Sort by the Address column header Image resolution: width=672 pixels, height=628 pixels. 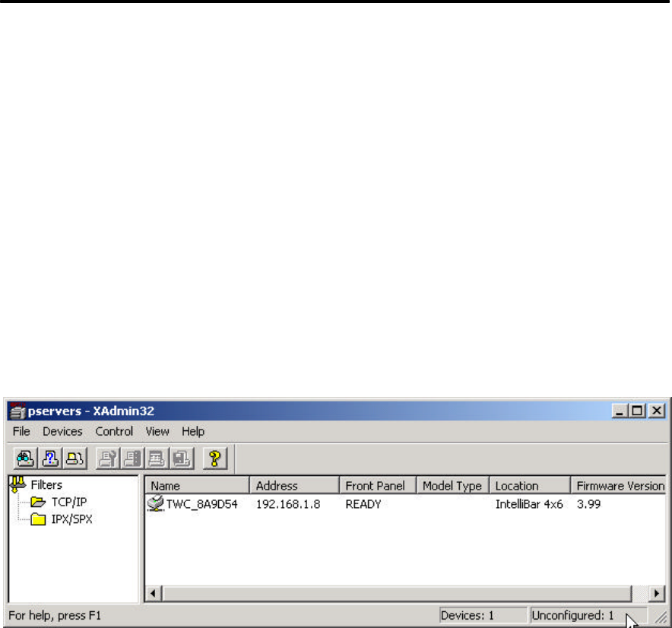pyautogui.click(x=294, y=486)
